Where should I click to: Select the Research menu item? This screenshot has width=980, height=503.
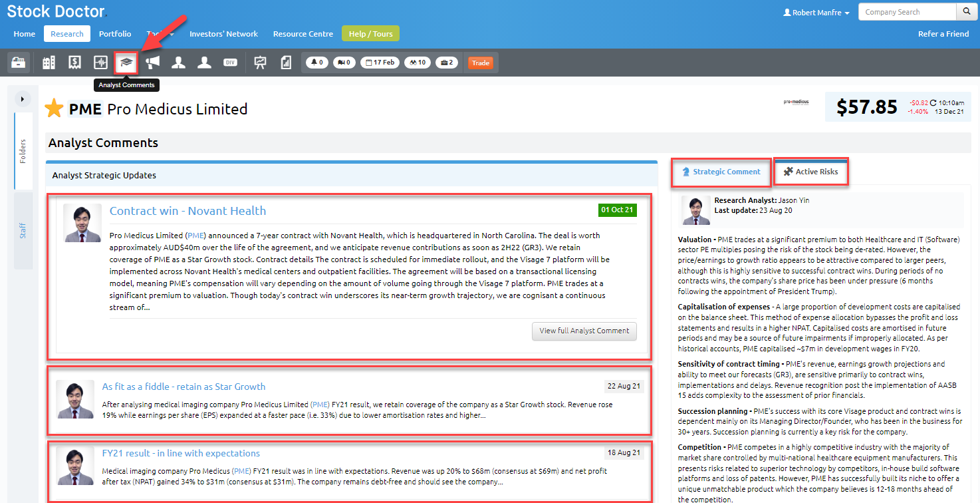click(x=67, y=34)
